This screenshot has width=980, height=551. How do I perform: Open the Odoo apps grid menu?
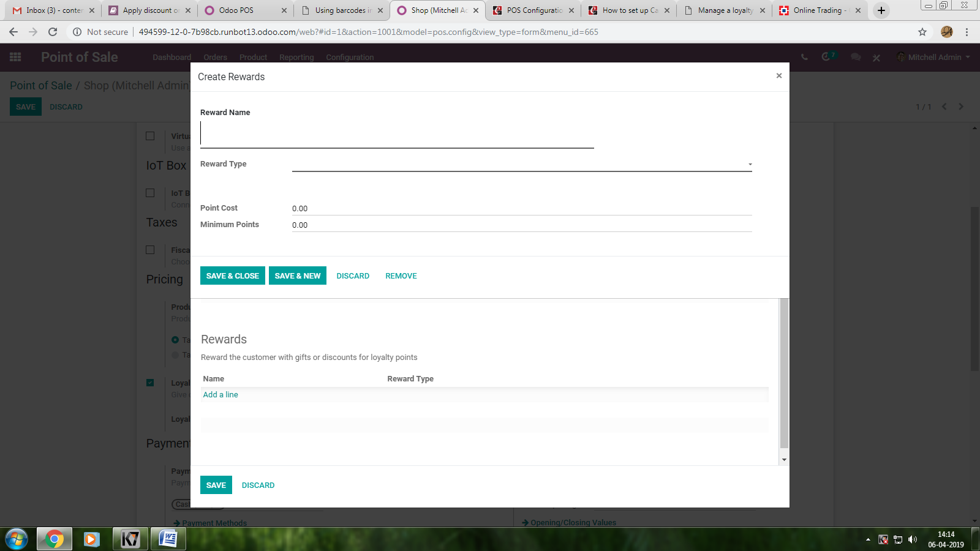click(15, 57)
